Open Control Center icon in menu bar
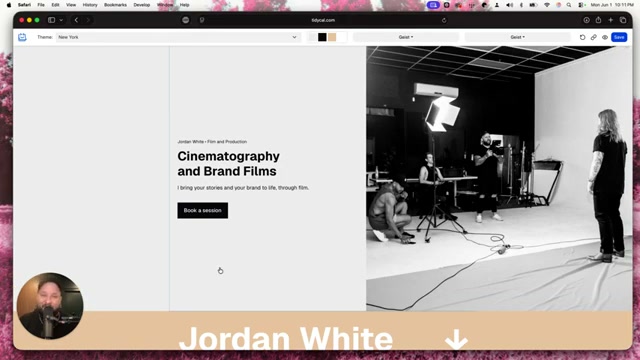Image resolution: width=640 pixels, height=360 pixels. (x=581, y=5)
